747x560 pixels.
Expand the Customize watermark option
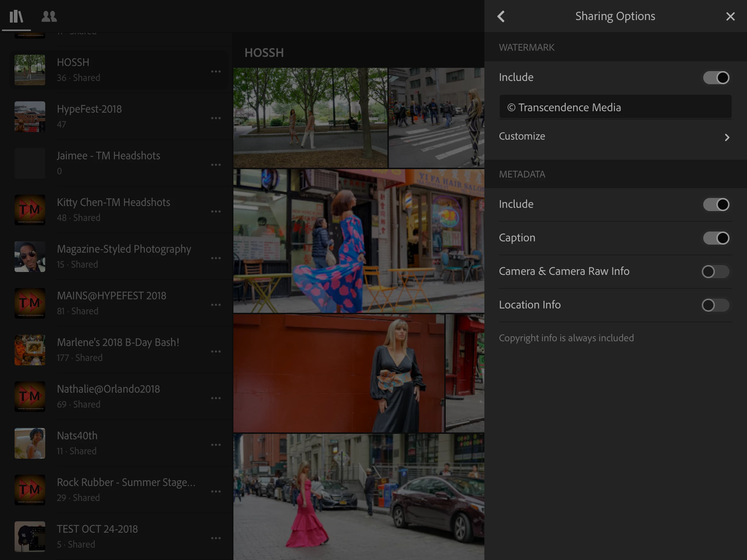615,137
